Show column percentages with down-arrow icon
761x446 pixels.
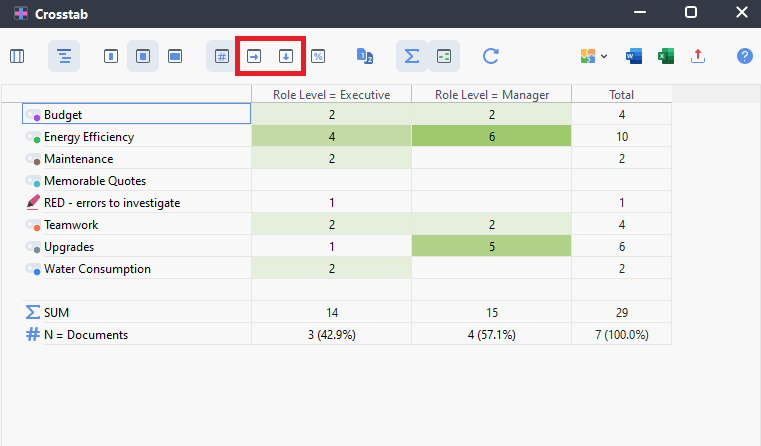click(x=286, y=56)
